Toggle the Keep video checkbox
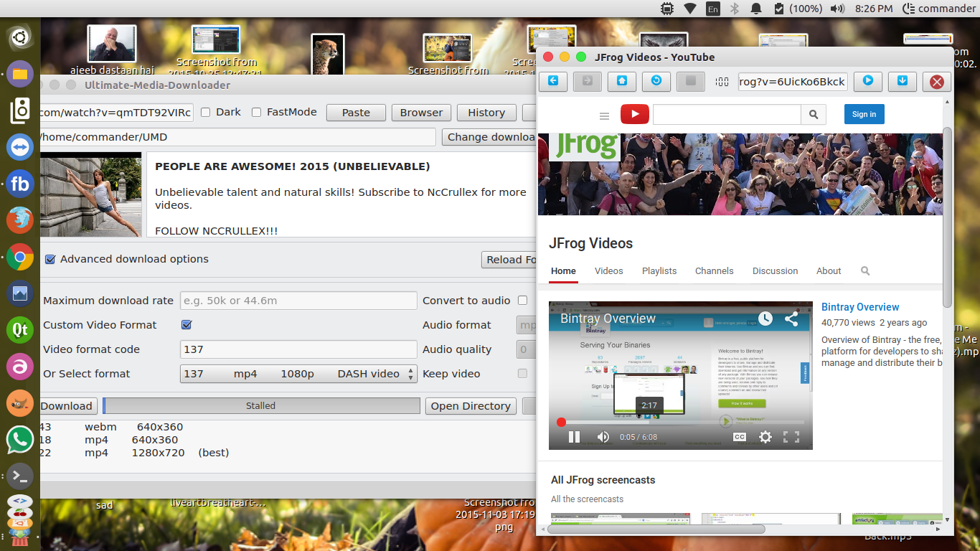 pos(522,374)
